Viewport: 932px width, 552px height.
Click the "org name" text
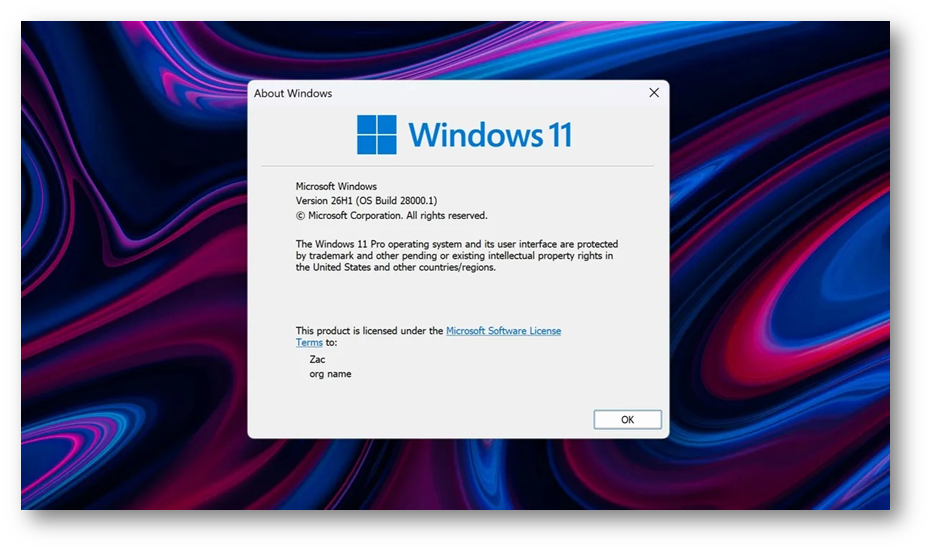click(330, 374)
